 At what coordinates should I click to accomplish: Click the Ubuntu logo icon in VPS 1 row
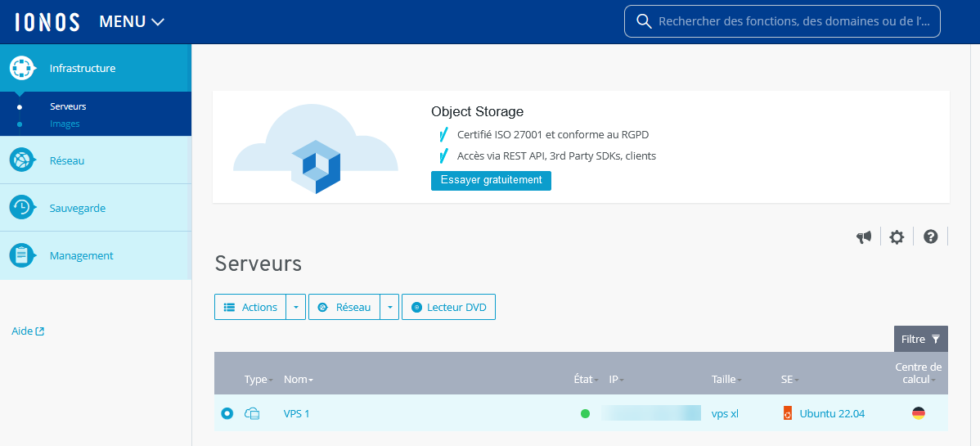click(788, 413)
